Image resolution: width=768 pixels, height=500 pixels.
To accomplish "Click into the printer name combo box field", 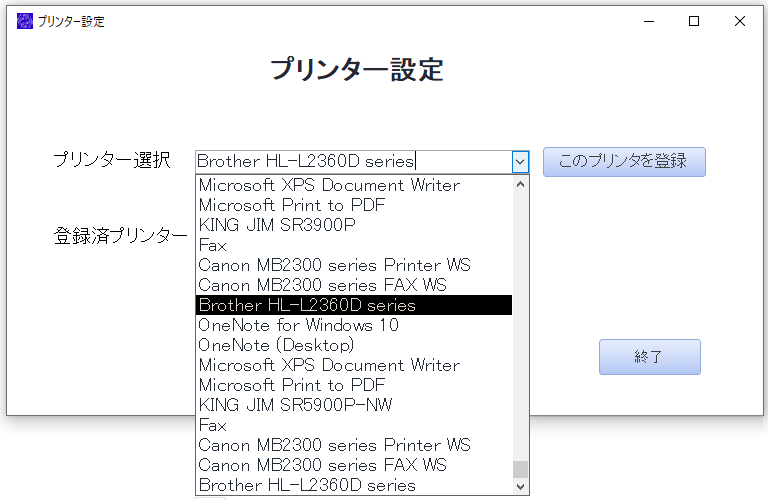I will (x=354, y=162).
